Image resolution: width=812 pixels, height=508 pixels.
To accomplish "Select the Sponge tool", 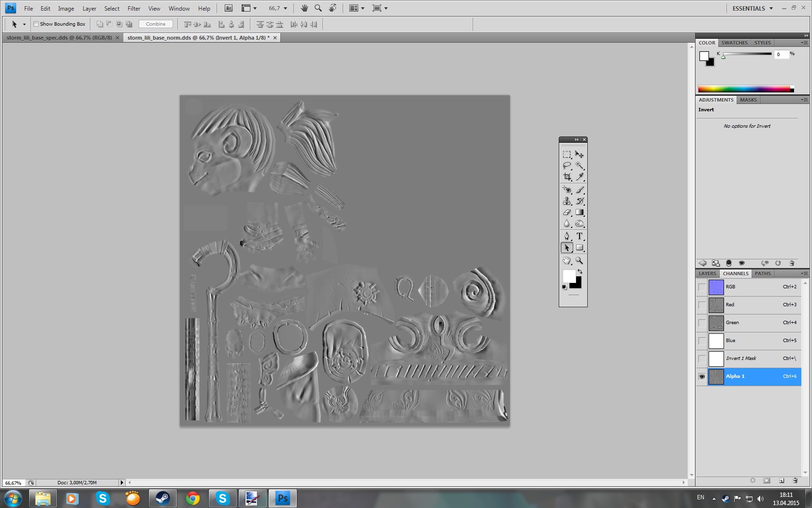I will click(580, 223).
